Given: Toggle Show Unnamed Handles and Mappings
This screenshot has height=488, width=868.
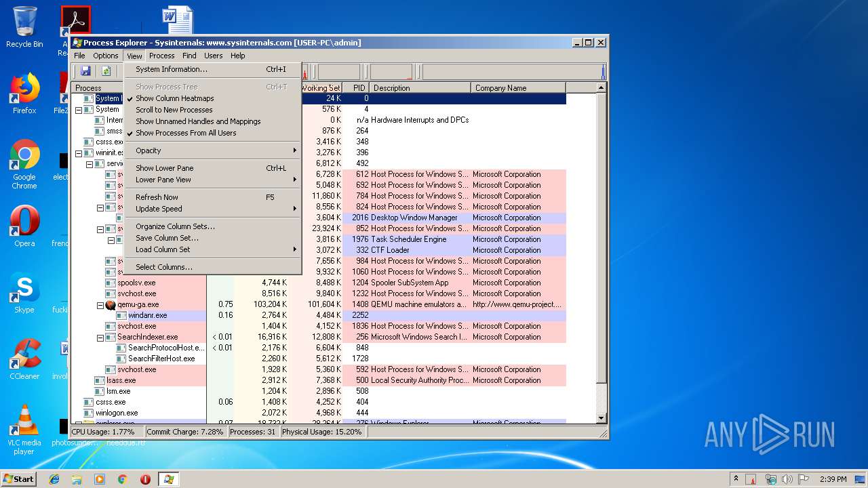Looking at the screenshot, I should pyautogui.click(x=212, y=121).
